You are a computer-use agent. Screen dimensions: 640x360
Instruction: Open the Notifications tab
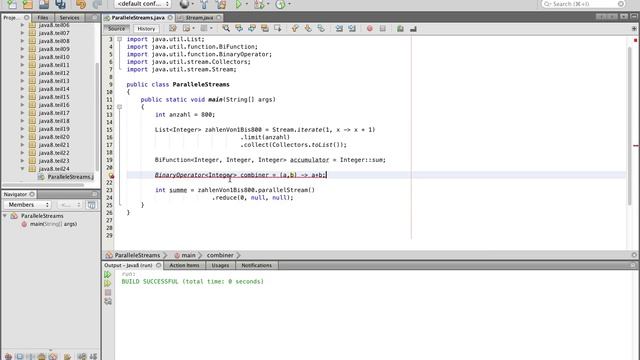tap(256, 265)
